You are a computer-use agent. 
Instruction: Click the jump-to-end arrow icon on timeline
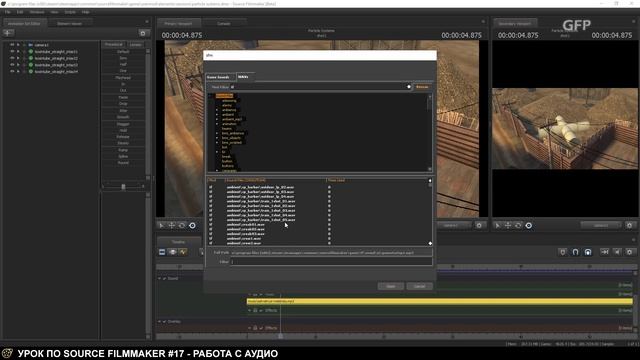604,252
